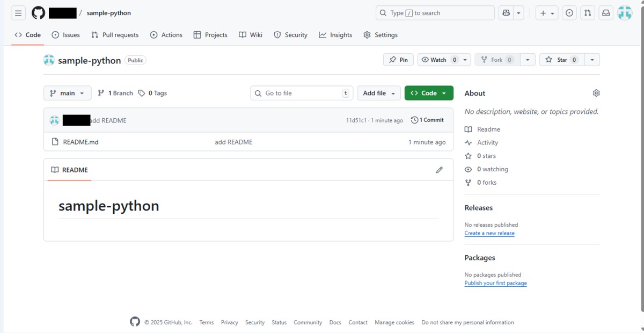Switch to the Actions tab

pyautogui.click(x=166, y=34)
